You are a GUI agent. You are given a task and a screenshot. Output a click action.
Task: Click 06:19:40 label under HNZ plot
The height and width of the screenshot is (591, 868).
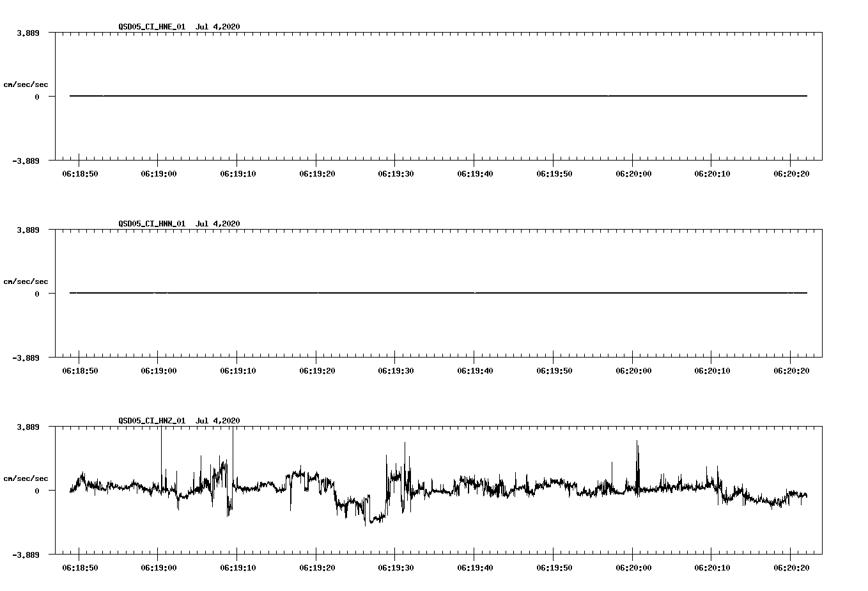tap(475, 568)
